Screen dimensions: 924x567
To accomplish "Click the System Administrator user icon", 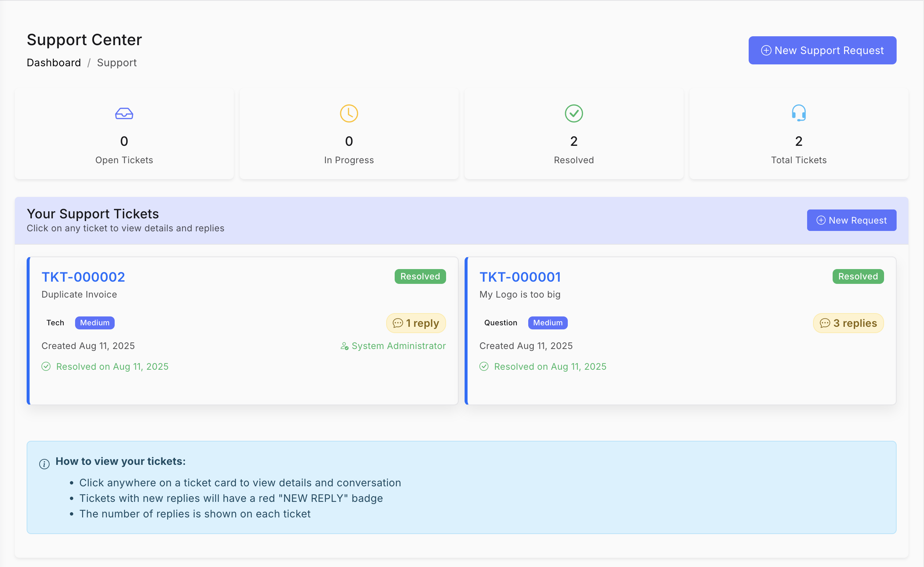I will [x=344, y=346].
